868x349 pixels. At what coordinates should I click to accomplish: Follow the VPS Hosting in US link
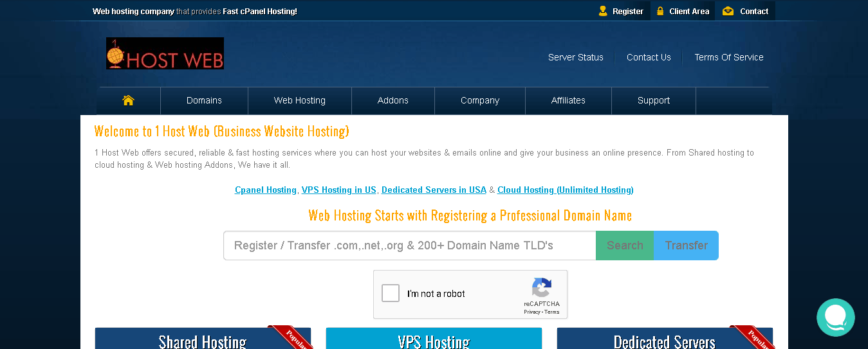click(339, 190)
